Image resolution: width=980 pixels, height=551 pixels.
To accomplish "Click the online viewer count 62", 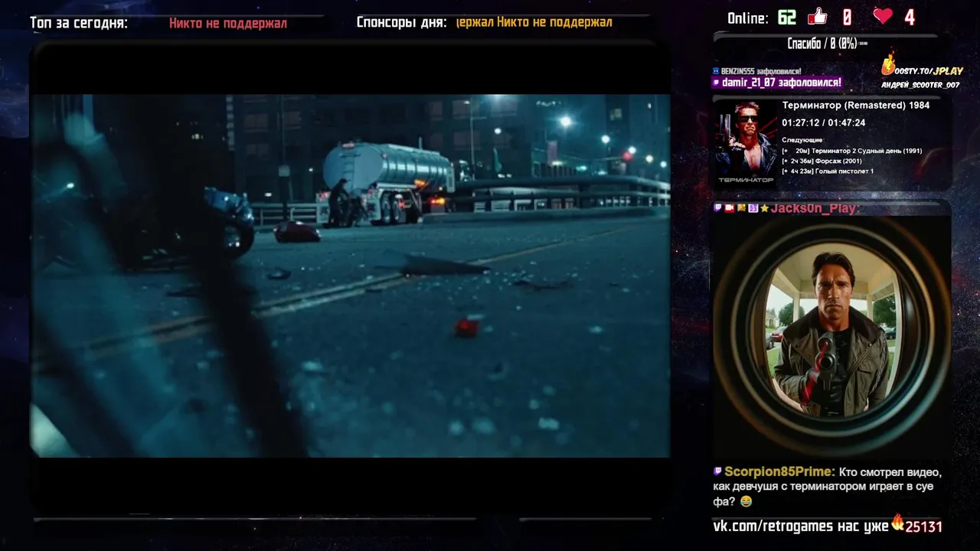I will pyautogui.click(x=786, y=17).
